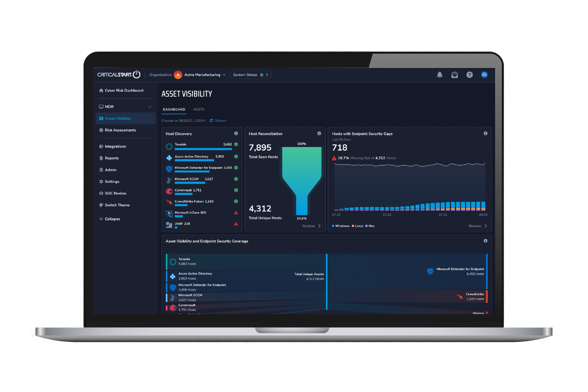
Task: Switch Theme toggle in sidebar
Action: [x=114, y=205]
